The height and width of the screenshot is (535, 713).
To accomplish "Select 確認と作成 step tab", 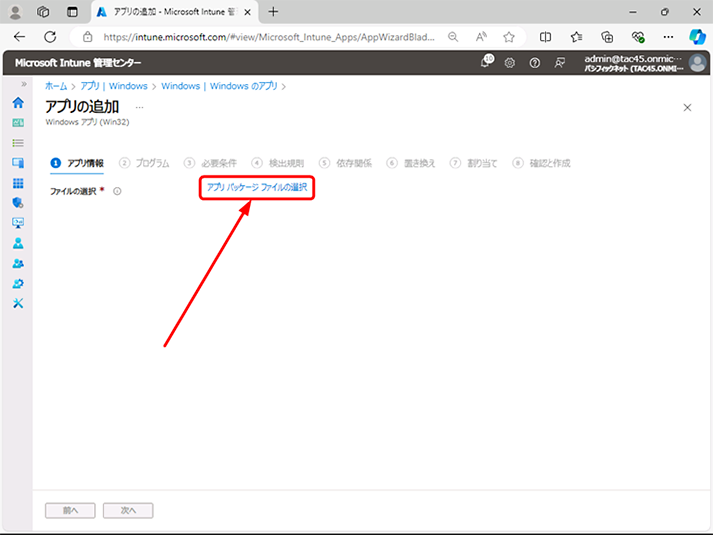I will (541, 163).
